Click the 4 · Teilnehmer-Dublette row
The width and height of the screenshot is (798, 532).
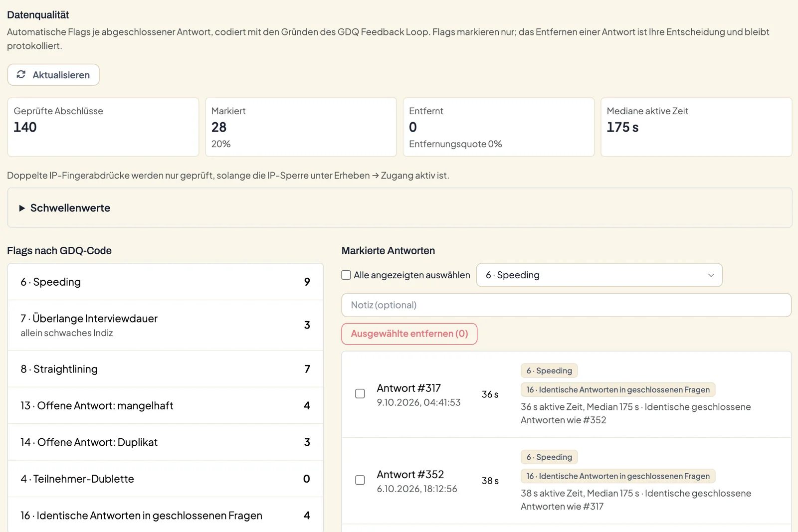(166, 479)
